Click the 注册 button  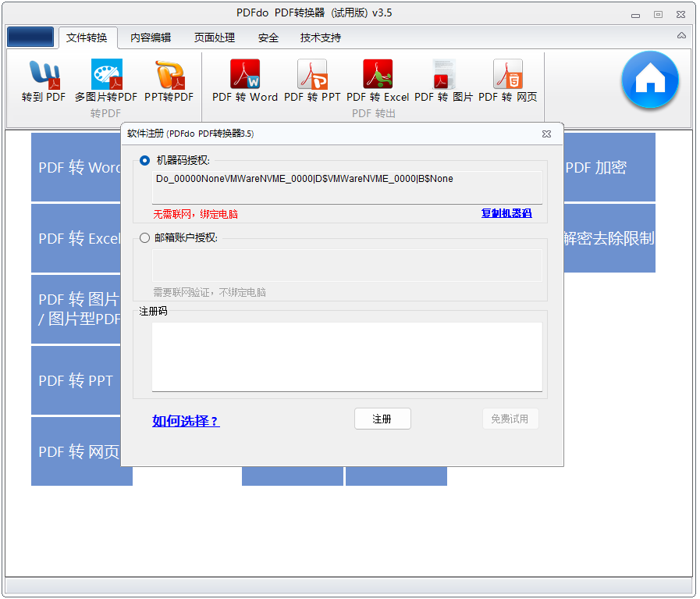[x=382, y=419]
